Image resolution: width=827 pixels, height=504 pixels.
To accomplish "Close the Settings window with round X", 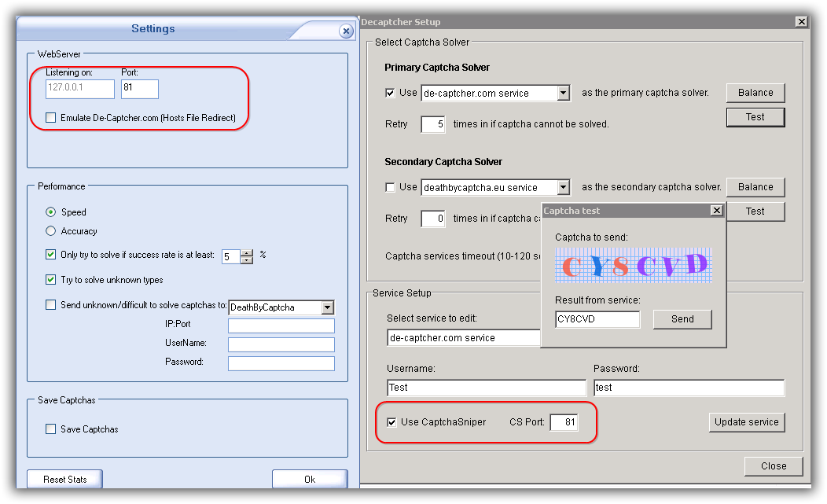I will click(x=346, y=31).
